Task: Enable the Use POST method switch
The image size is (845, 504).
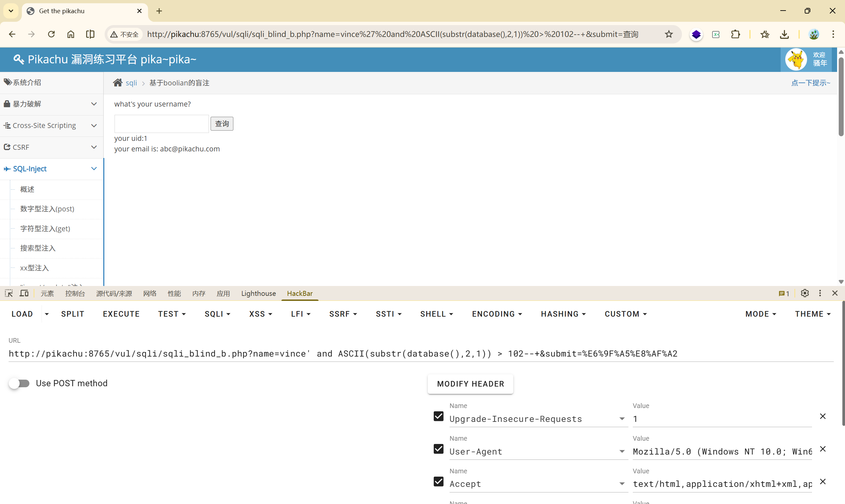Action: (x=19, y=383)
